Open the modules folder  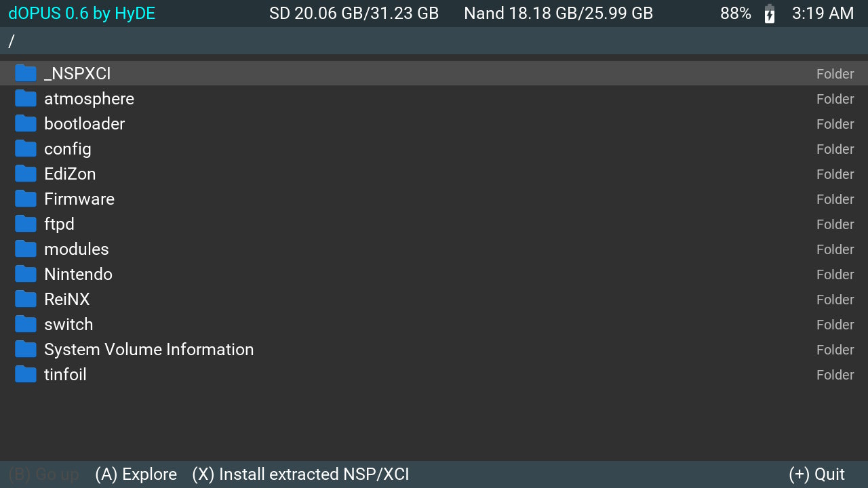pos(76,249)
